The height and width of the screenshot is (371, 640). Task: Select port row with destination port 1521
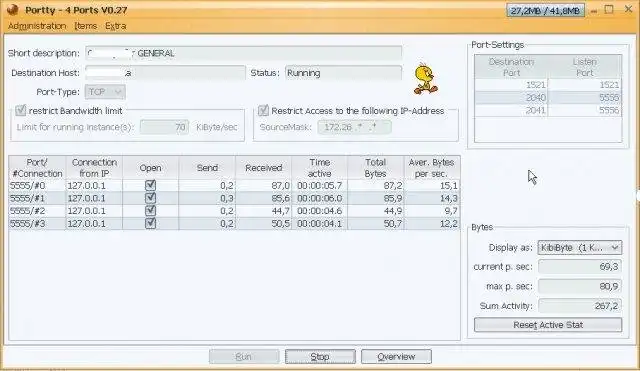pyautogui.click(x=548, y=85)
